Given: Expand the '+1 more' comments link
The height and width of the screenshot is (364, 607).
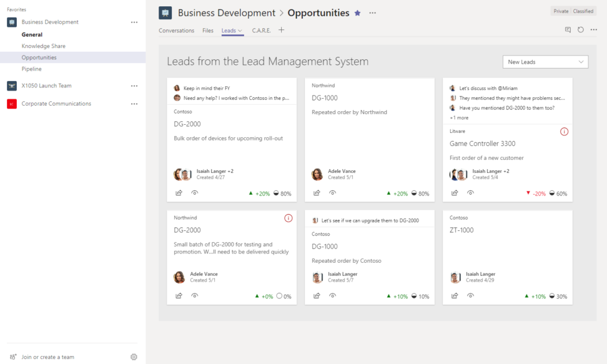Looking at the screenshot, I should (459, 117).
